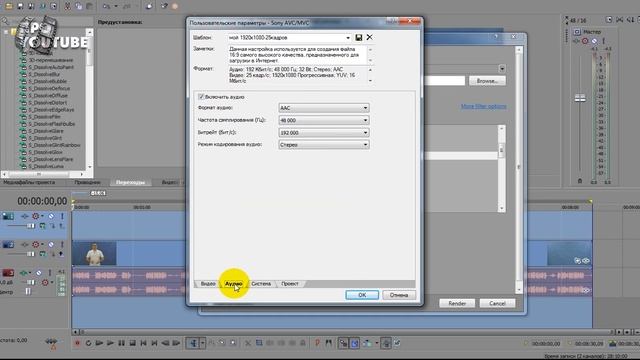Click the record button in transport bar
The width and height of the screenshot is (640, 360).
tap(77, 343)
